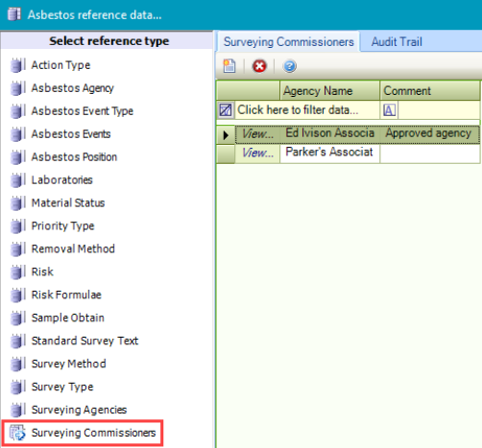Click the new record toolbar icon

pyautogui.click(x=229, y=66)
